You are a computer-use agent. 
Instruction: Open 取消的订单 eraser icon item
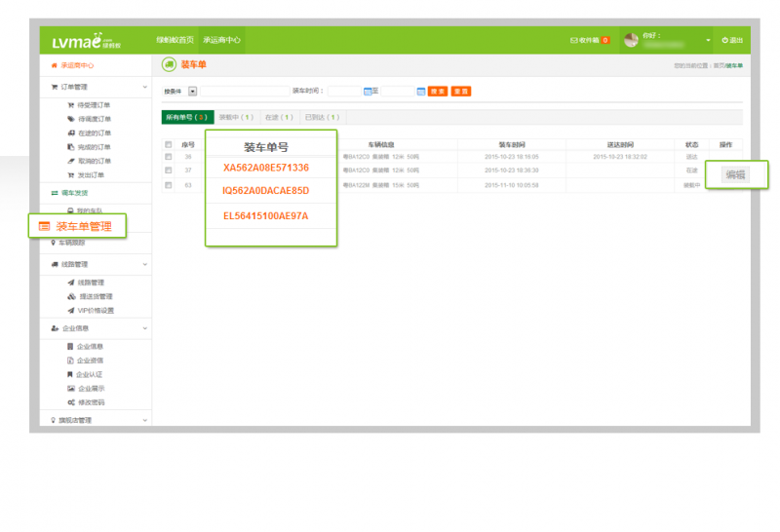(90, 161)
